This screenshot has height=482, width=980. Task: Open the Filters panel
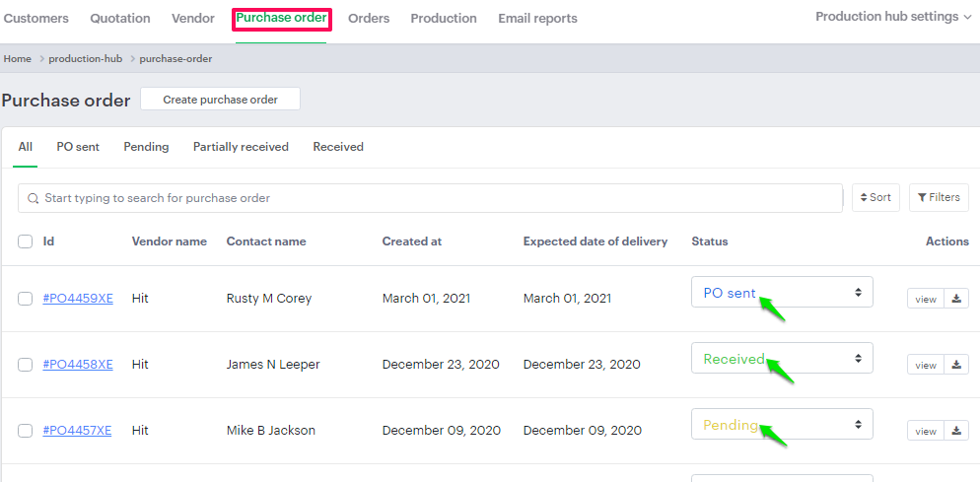pyautogui.click(x=938, y=198)
